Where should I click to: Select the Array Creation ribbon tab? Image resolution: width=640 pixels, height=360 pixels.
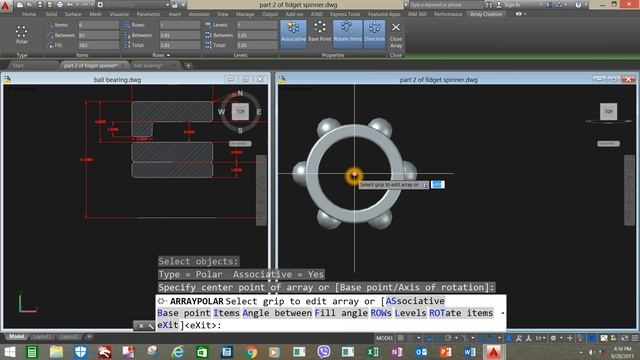point(486,14)
